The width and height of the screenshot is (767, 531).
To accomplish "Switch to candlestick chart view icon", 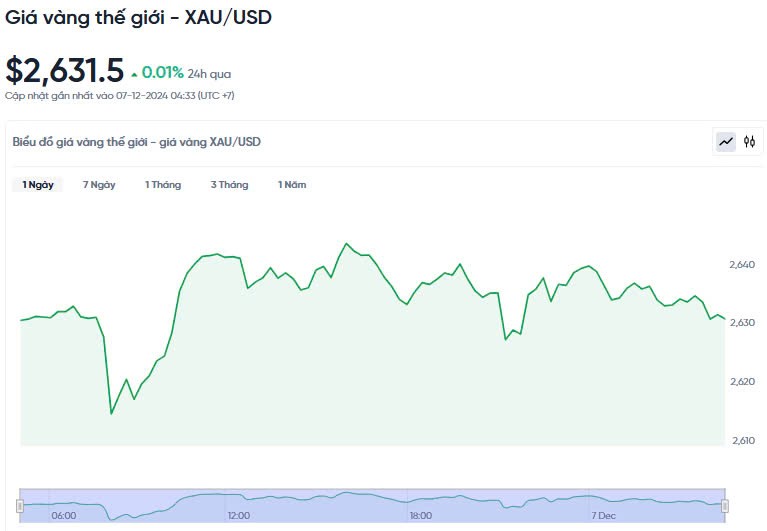I will pos(749,142).
